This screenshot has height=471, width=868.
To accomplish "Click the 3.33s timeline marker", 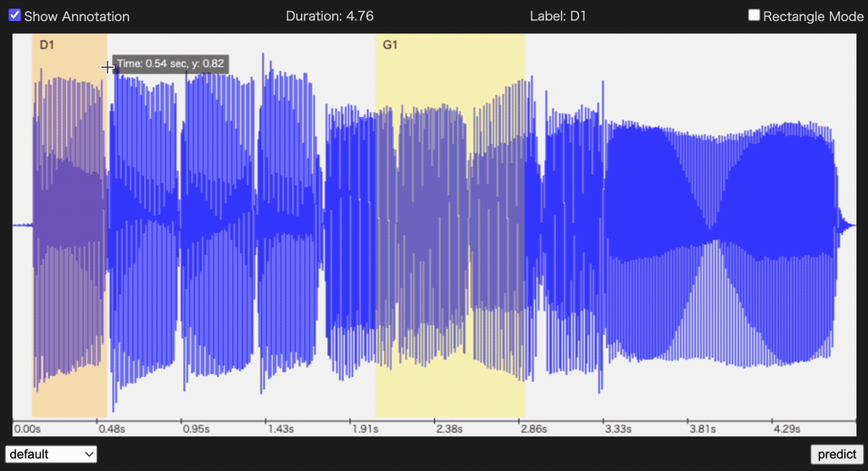I will point(617,429).
